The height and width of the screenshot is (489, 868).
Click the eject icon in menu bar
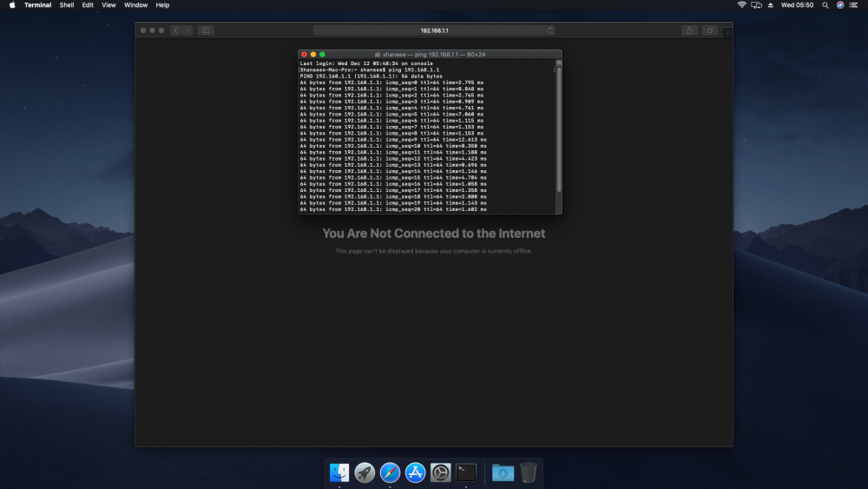tap(770, 5)
